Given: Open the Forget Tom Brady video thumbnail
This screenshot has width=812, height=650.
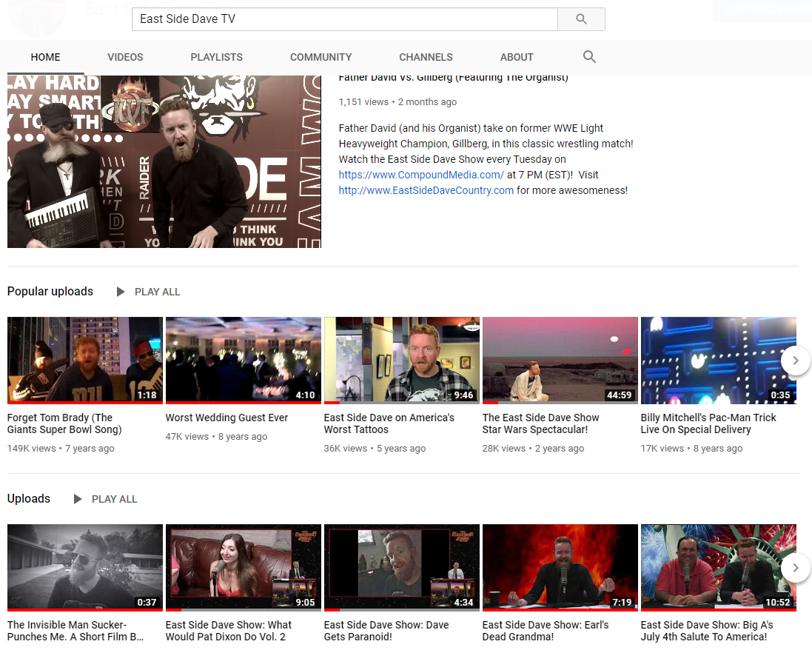Looking at the screenshot, I should (x=85, y=361).
